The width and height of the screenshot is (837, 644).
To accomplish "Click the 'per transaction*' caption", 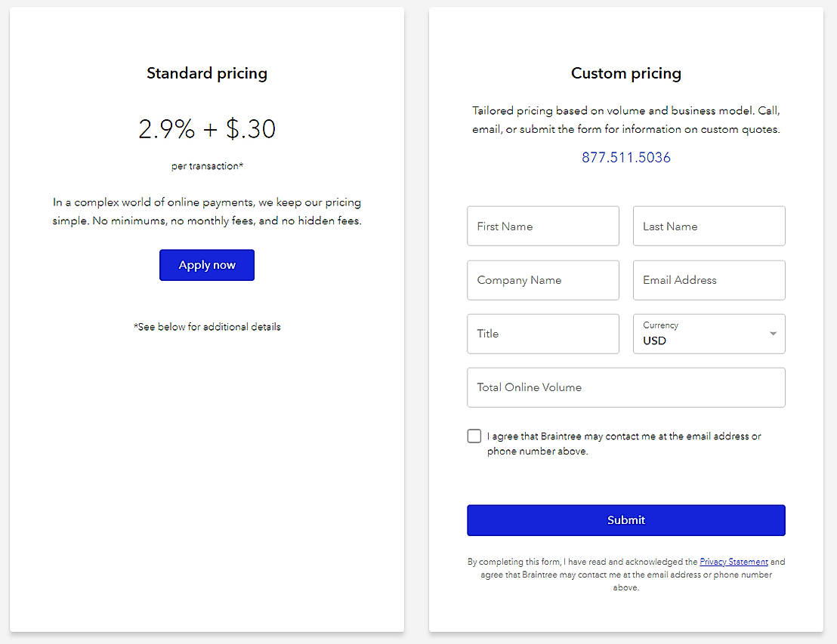I will [207, 166].
